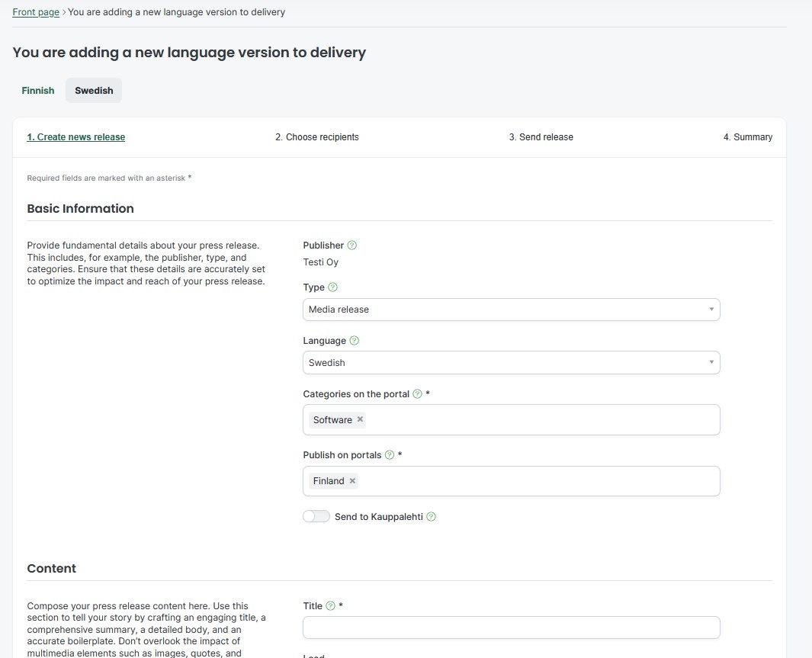
Task: Show help for the Type field
Action: pyautogui.click(x=332, y=287)
